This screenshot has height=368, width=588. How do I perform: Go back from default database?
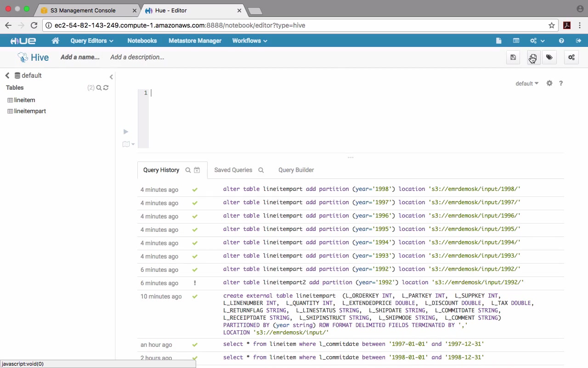tap(7, 75)
